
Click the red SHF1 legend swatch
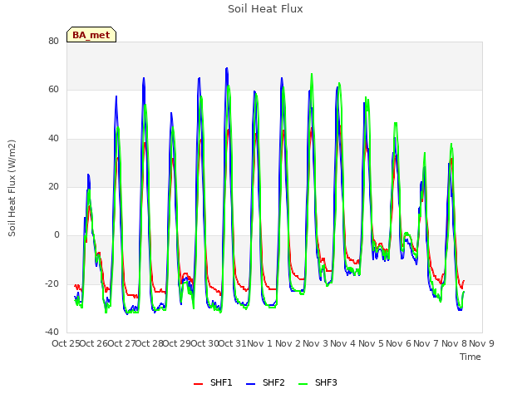tap(198, 384)
